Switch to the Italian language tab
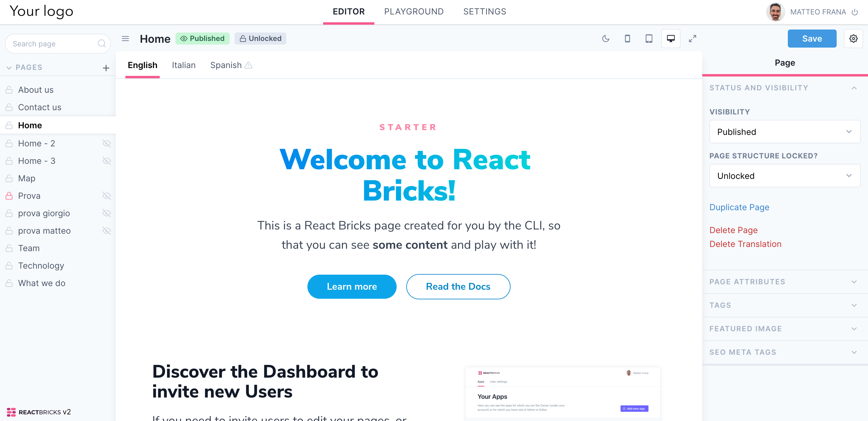Viewport: 868px width, 421px height. [184, 65]
